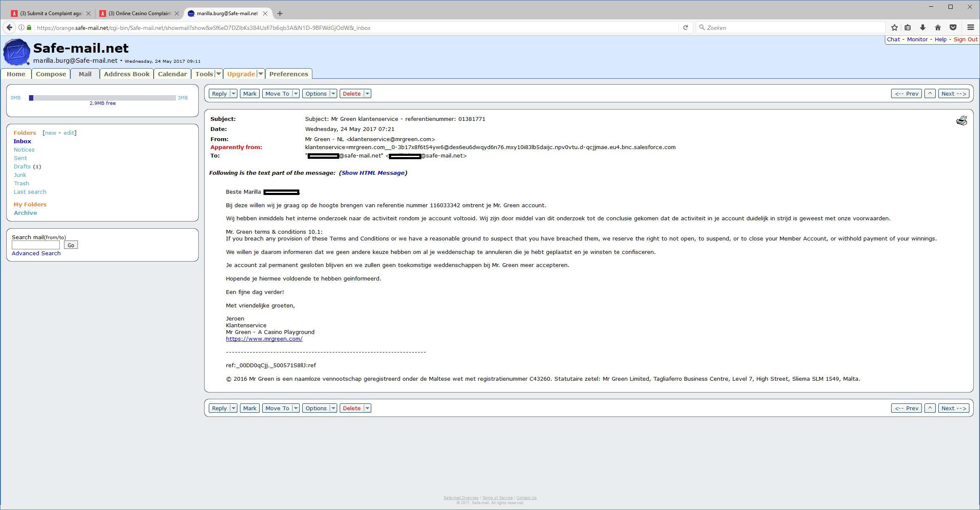Open the Address Book tab
This screenshot has width=980, height=510.
(x=126, y=74)
